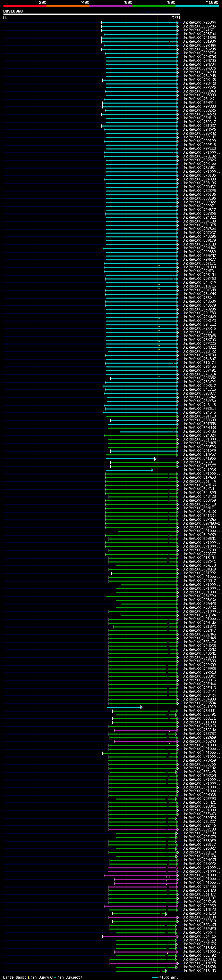This screenshot has height=980, width=222.
Task: Select the UniRef100_A2PZE0 label
Action: [199, 53]
